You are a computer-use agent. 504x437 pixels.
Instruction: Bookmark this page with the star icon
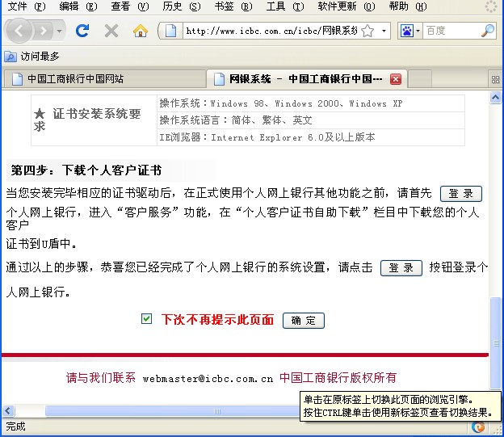tap(367, 31)
